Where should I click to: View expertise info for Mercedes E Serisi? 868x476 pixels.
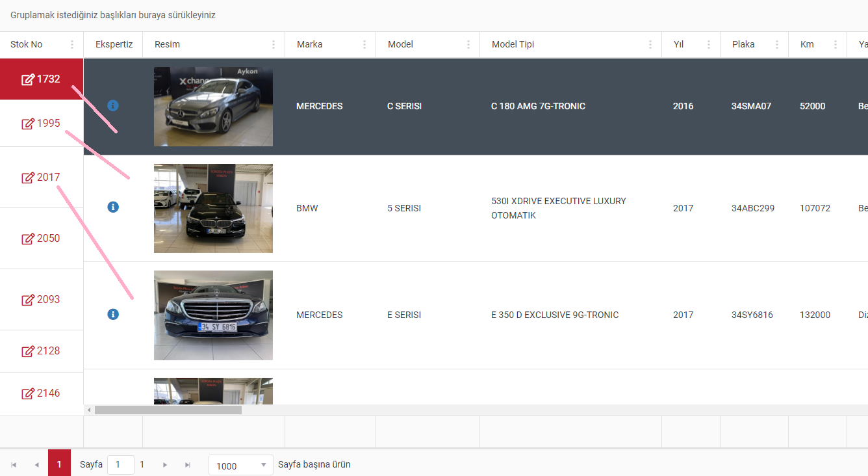click(x=113, y=314)
